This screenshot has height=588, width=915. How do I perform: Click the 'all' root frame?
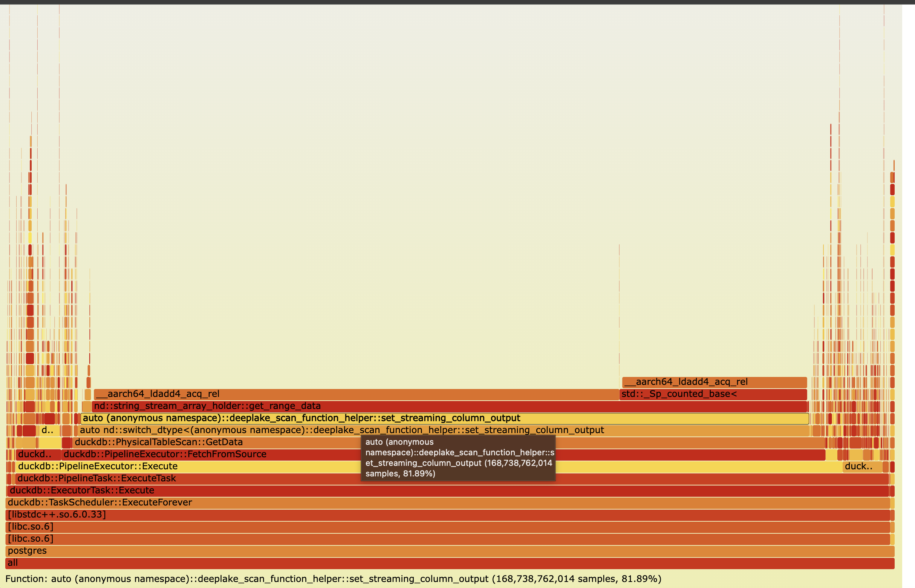click(450, 563)
